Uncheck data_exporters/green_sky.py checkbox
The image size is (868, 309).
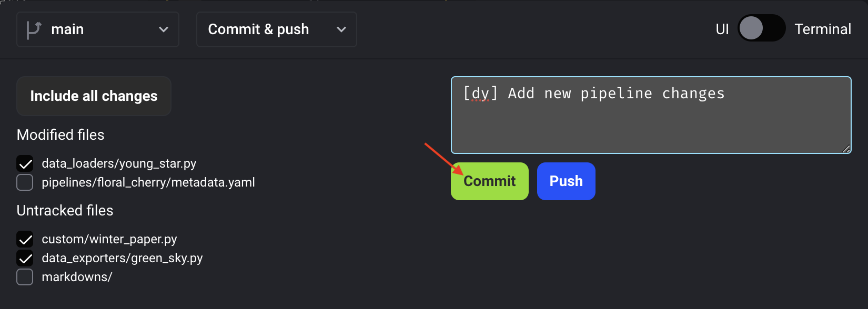[25, 258]
